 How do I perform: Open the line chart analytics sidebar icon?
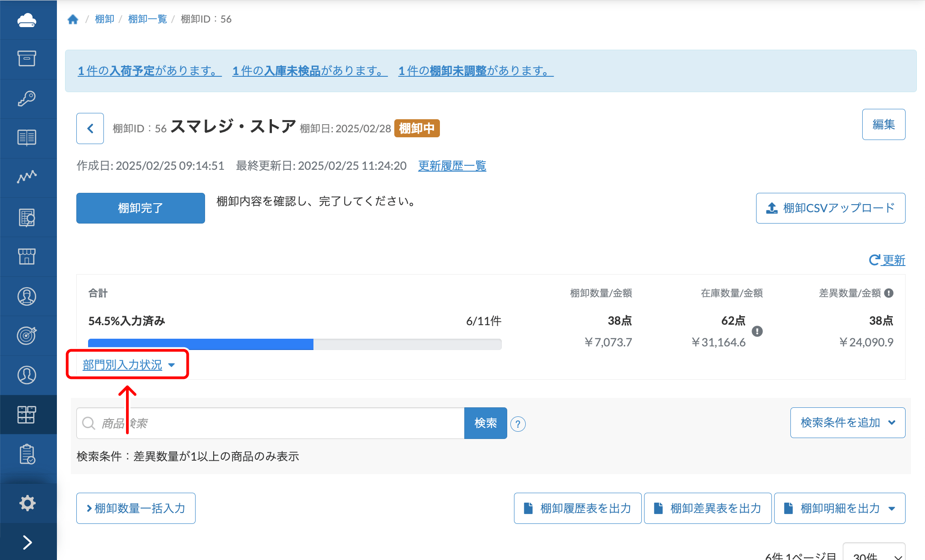pyautogui.click(x=27, y=177)
